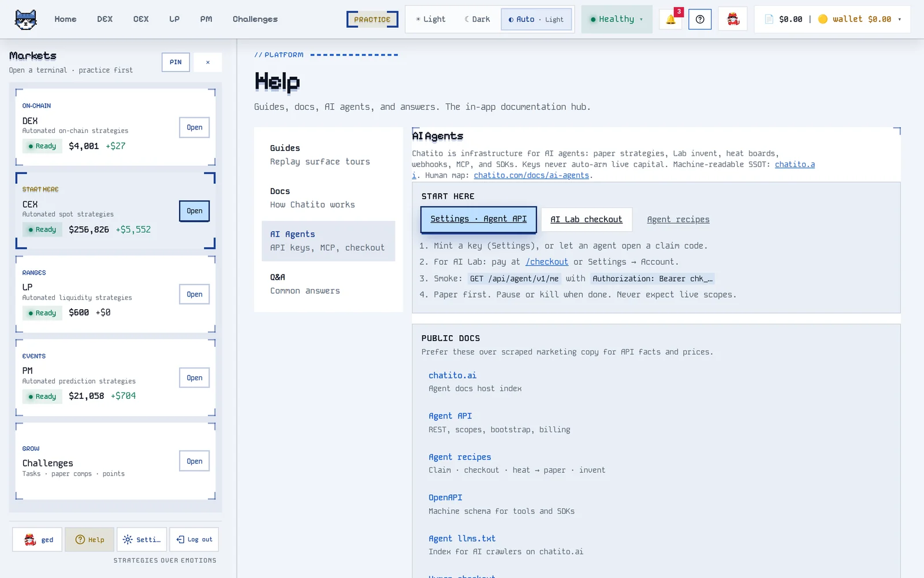Image resolution: width=924 pixels, height=578 pixels.
Task: Click the AI Agents section heading
Action: pos(438,136)
